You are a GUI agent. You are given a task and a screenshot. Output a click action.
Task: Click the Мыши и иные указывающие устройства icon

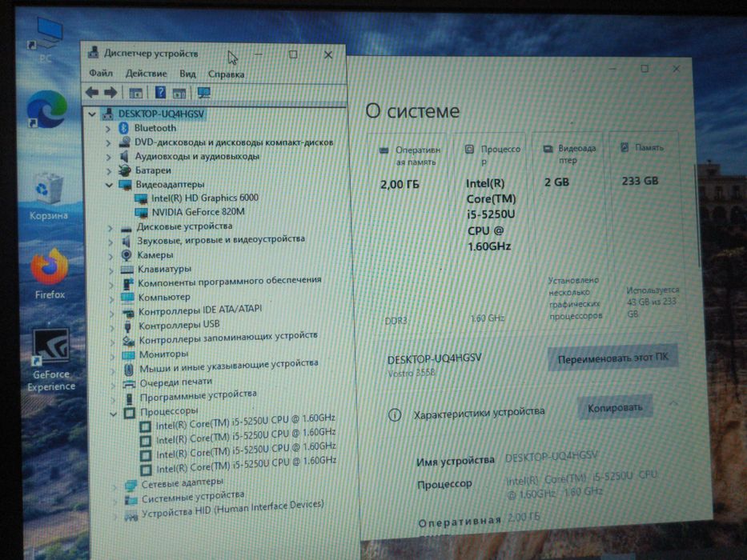[x=129, y=369]
